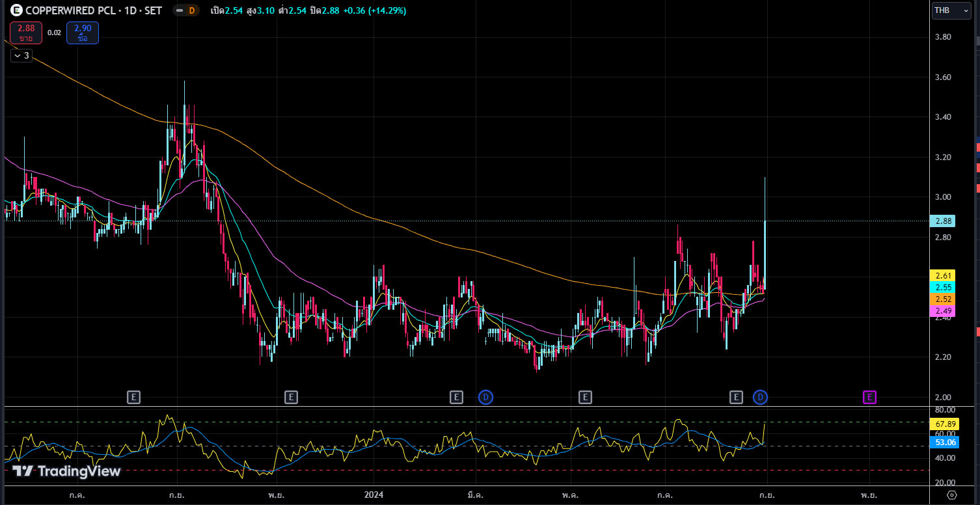The height and width of the screenshot is (505, 980).
Task: Click the leftmost gray E earnings marker
Action: [x=133, y=397]
